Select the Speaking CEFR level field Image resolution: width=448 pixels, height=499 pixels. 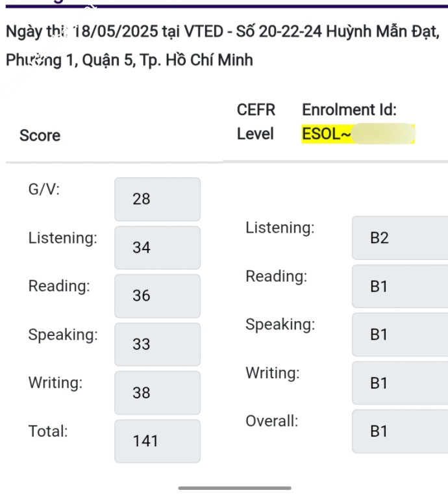click(399, 335)
